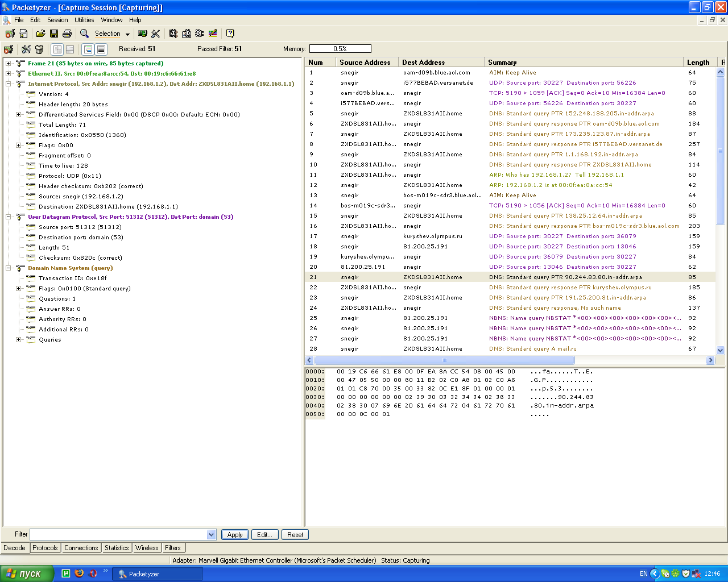Click the Memory usage progress bar
This screenshot has width=728, height=582.
(x=340, y=49)
